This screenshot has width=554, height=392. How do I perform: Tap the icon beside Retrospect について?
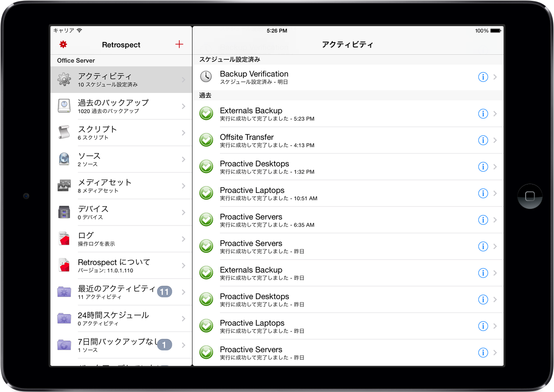(x=64, y=265)
